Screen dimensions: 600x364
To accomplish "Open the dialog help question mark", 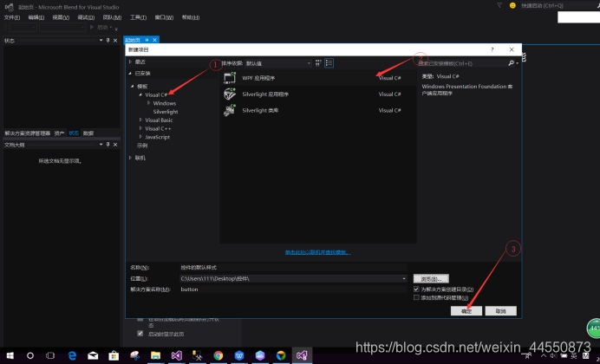I will 492,49.
